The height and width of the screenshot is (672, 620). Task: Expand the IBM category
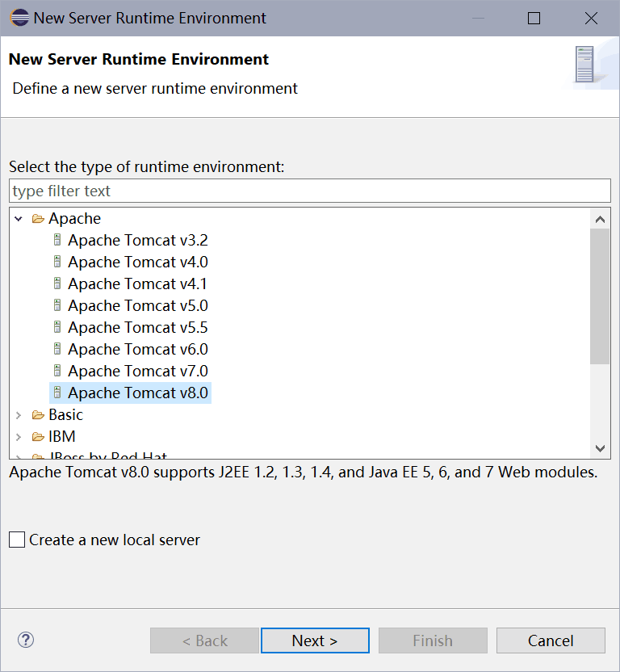(18, 436)
